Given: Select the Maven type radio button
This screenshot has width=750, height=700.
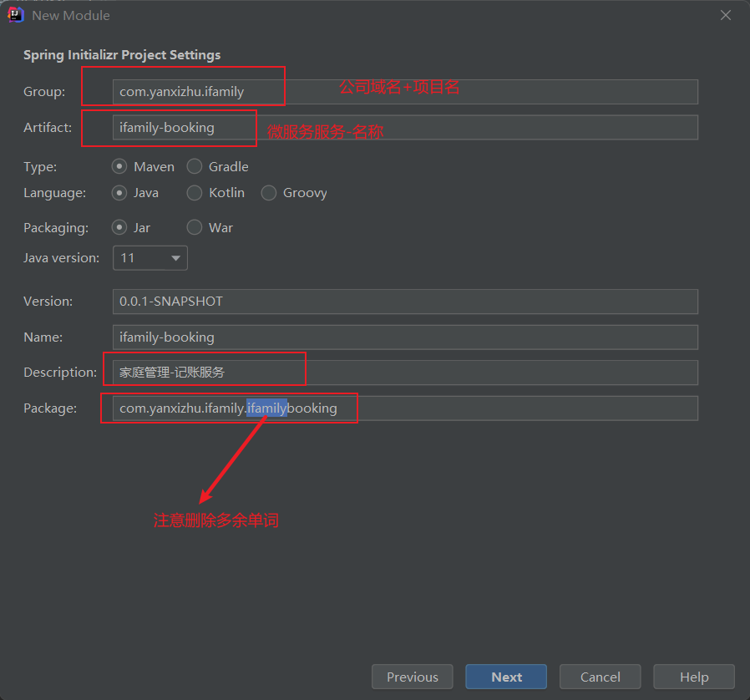Looking at the screenshot, I should [120, 166].
